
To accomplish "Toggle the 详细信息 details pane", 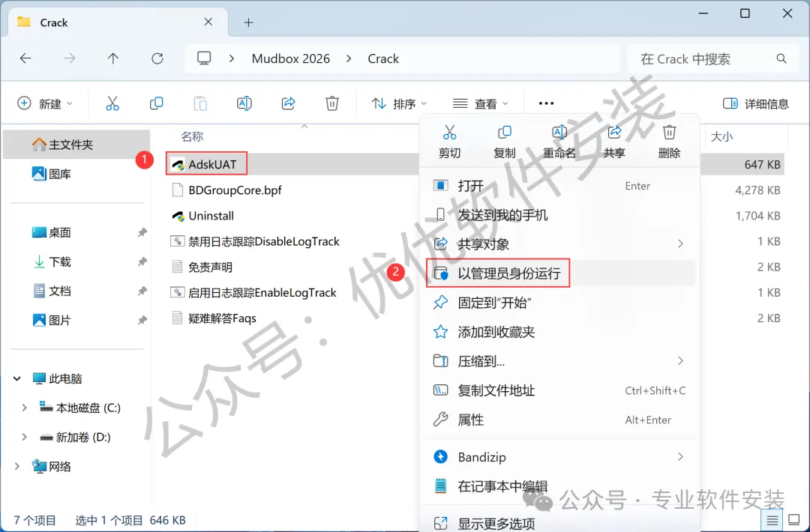I will tap(756, 103).
